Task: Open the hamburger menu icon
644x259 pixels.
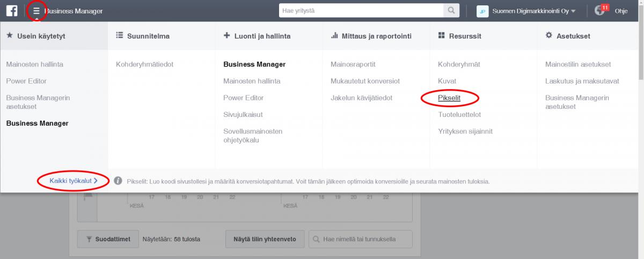Action: 36,11
